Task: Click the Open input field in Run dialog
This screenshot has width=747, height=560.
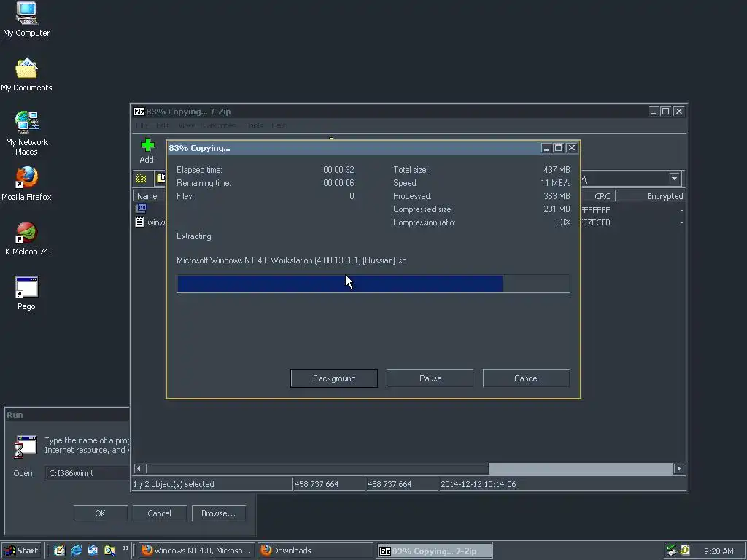Action: (88, 473)
